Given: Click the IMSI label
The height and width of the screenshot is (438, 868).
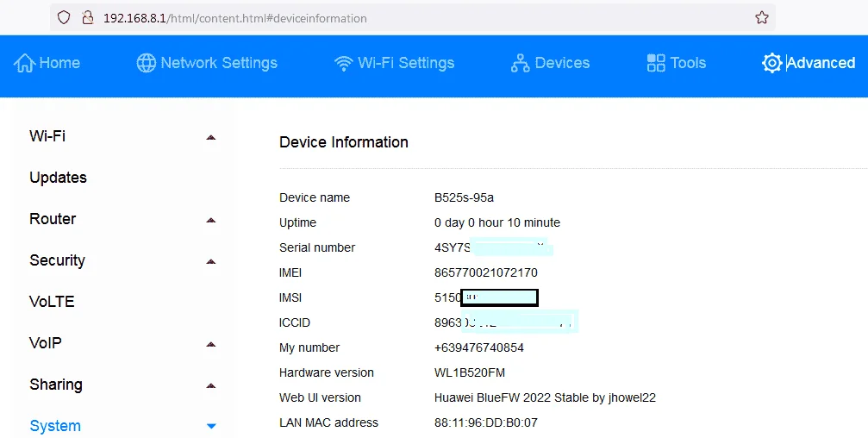Looking at the screenshot, I should coord(290,298).
